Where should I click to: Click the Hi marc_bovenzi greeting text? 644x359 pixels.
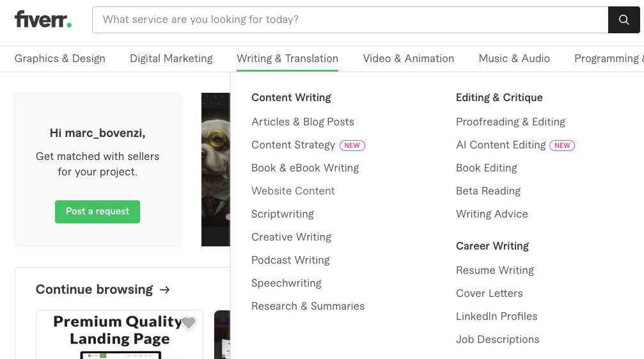[x=97, y=133]
